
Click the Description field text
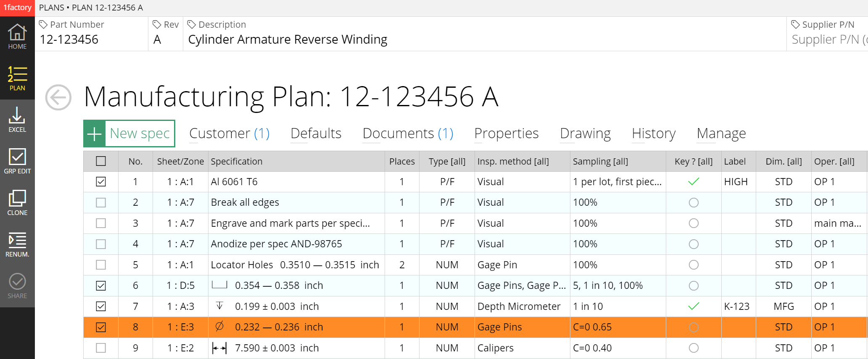pyautogui.click(x=288, y=39)
